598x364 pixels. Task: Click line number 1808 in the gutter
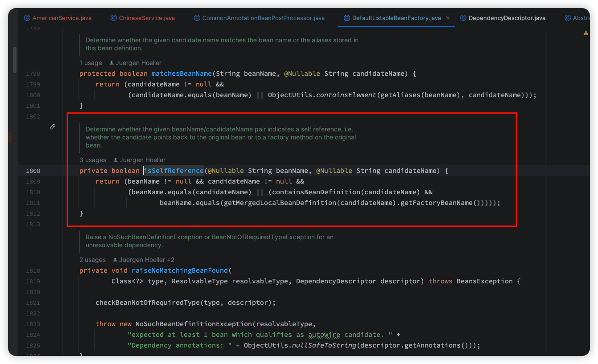coord(33,171)
